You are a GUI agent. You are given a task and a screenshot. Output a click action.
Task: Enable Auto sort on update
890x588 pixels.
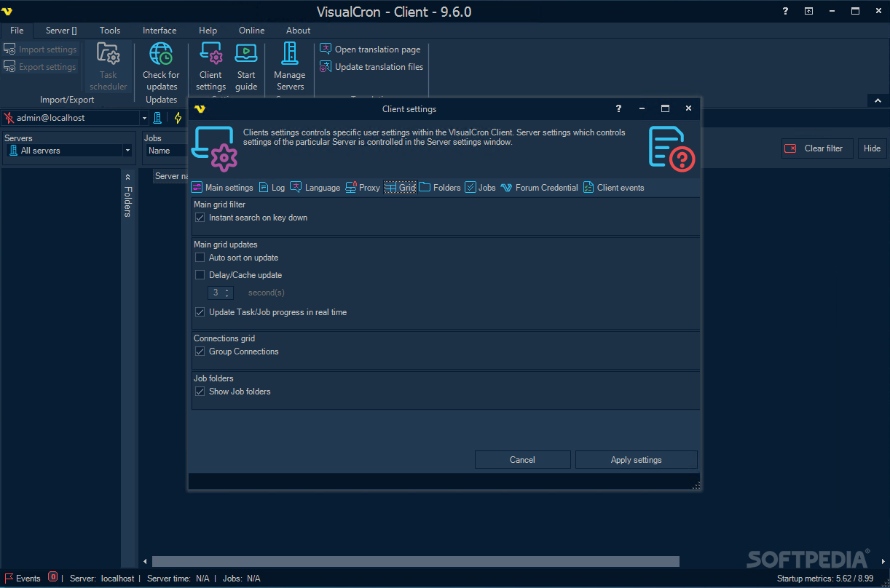click(x=200, y=258)
